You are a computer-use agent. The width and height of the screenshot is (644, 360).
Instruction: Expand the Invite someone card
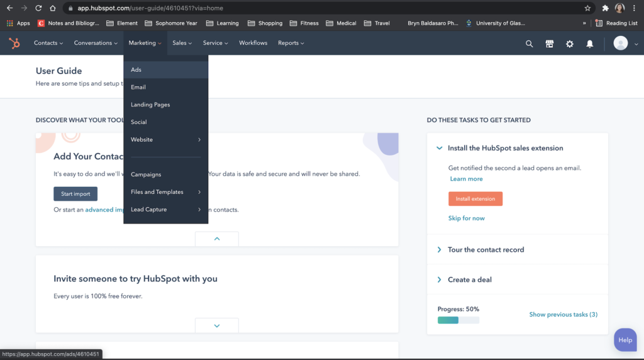pyautogui.click(x=217, y=325)
